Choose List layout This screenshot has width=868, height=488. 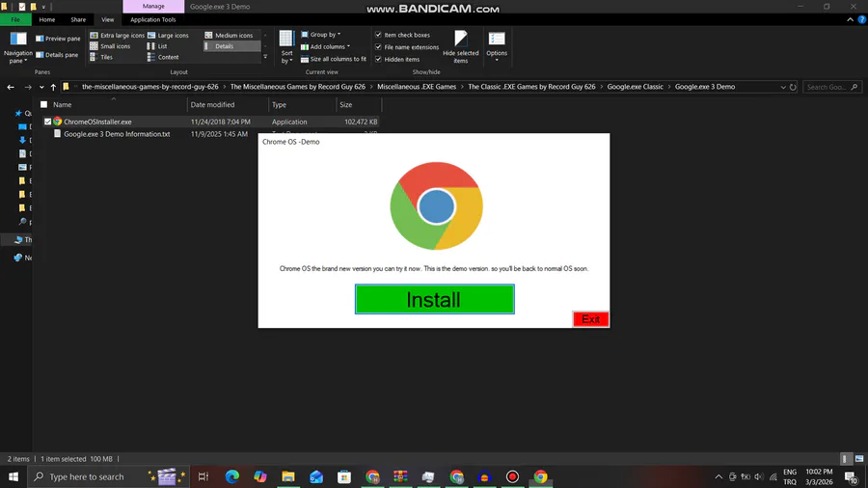[x=157, y=46]
